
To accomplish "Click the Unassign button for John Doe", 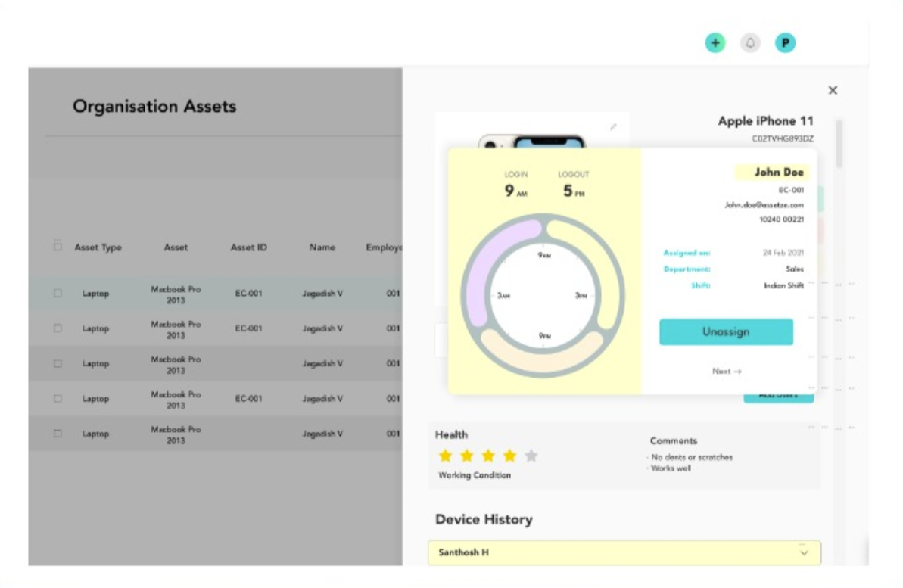I will tap(727, 331).
